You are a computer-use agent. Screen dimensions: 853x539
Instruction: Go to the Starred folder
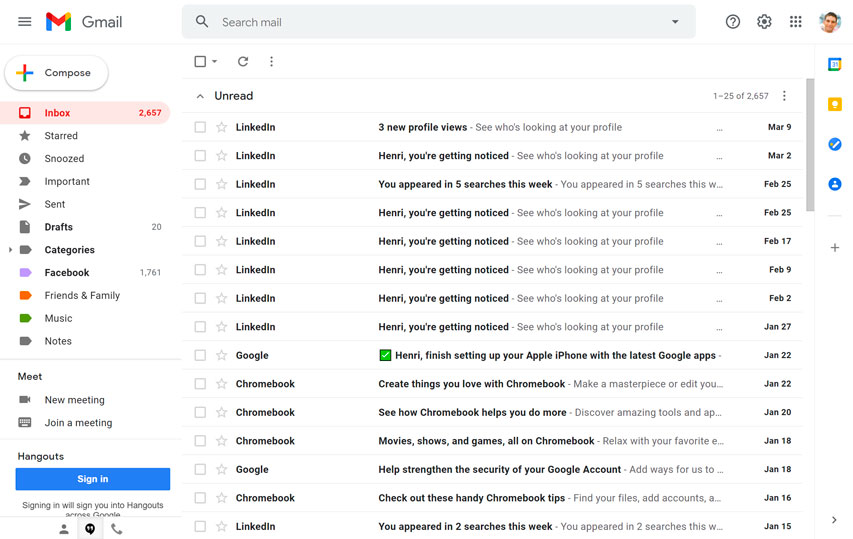click(x=61, y=136)
